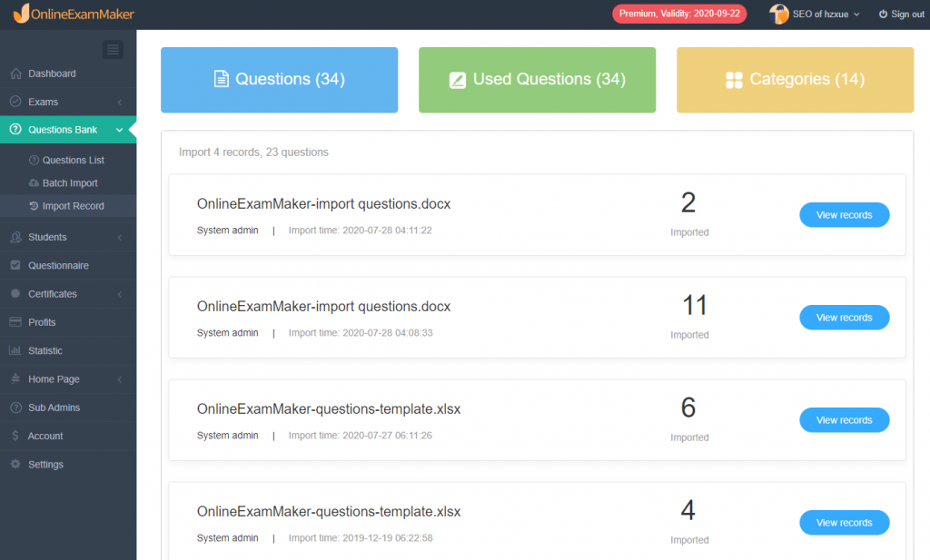The image size is (930, 560).
Task: Click the Statistic bar chart icon
Action: pos(15,350)
